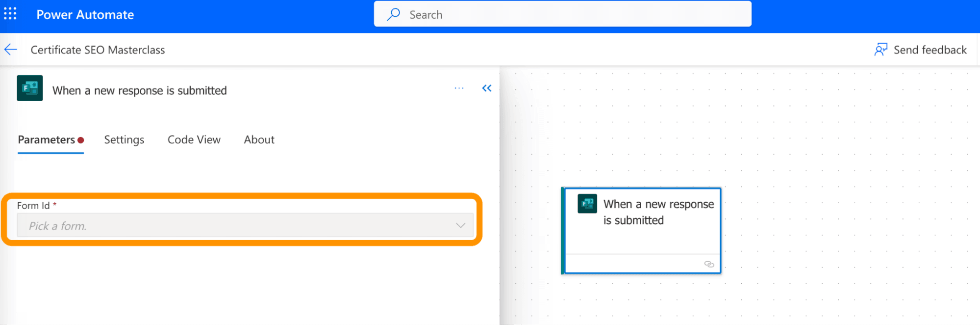980x325 pixels.
Task: Focus the Search box
Action: pos(562,14)
